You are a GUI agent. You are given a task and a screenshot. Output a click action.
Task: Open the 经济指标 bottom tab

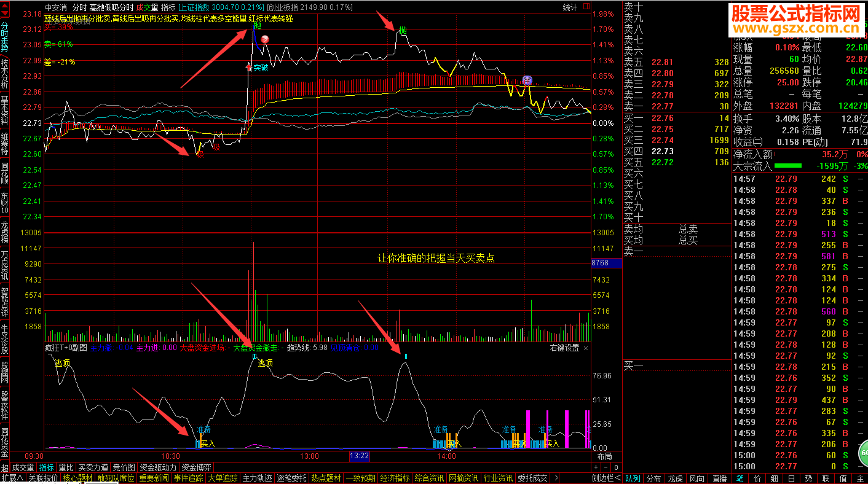click(x=395, y=478)
